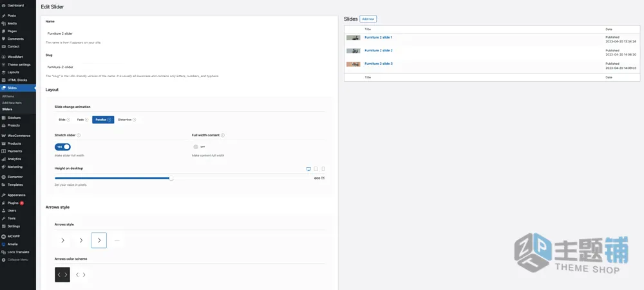This screenshot has height=290, width=644.
Task: Open Furniture 2 slide 1 link
Action: coord(378,37)
